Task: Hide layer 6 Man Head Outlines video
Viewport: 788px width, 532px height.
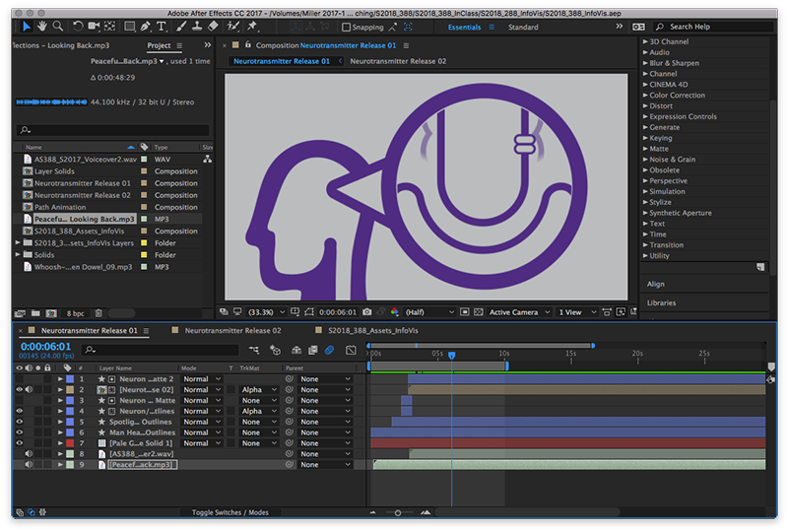Action: [20, 432]
